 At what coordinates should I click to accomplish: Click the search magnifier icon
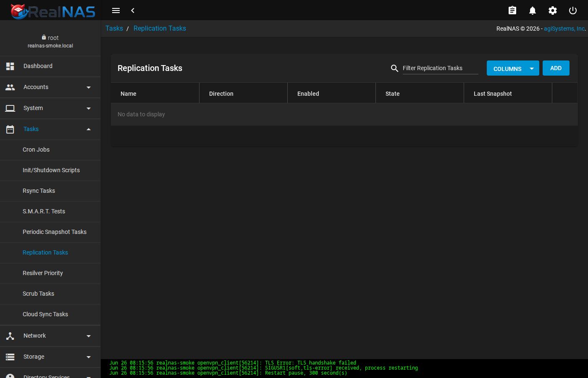394,68
